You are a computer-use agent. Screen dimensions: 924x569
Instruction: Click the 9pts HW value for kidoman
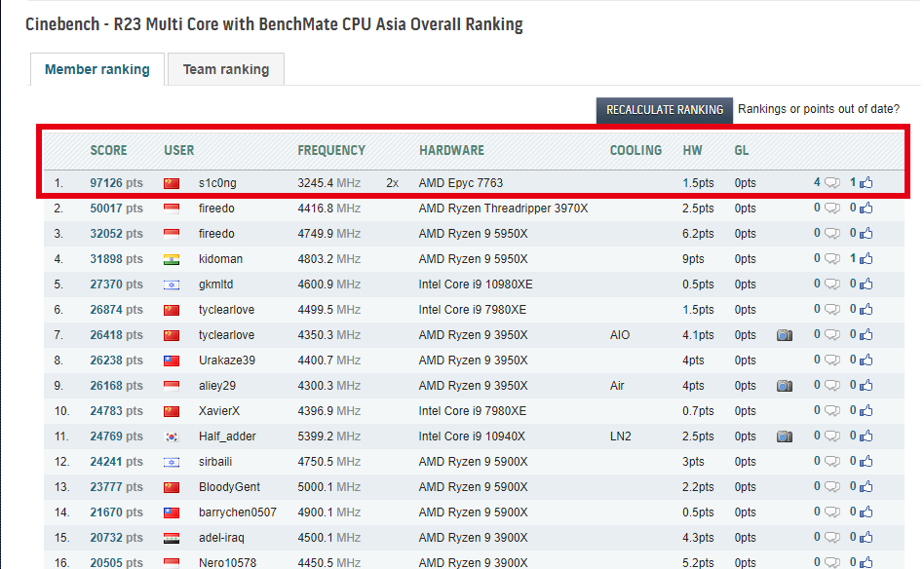[x=693, y=259]
